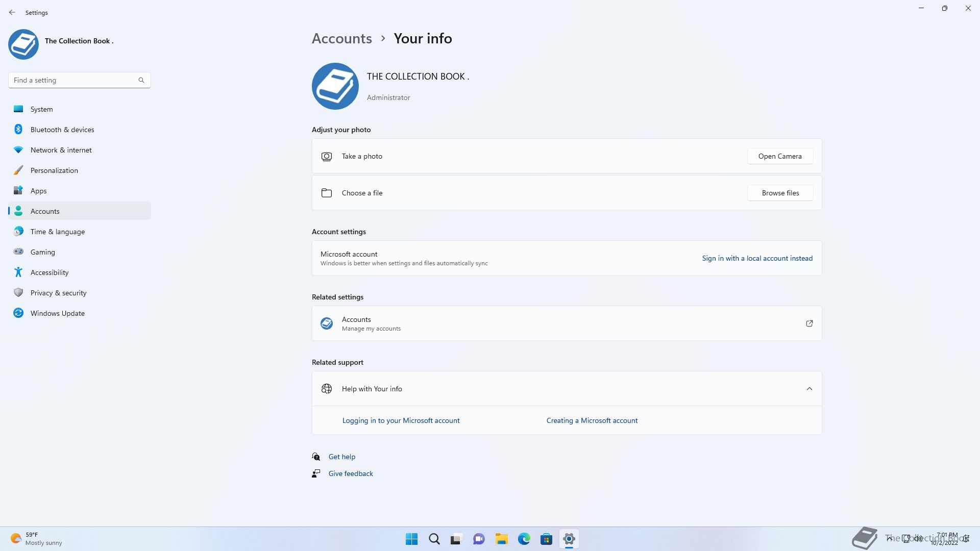Click the Personalization paintbrush icon

[18, 170]
